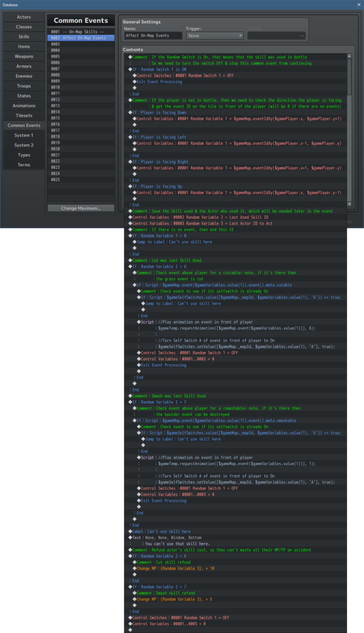Select 'Text : None, None, Window, Bottom' line

pyautogui.click(x=235, y=538)
